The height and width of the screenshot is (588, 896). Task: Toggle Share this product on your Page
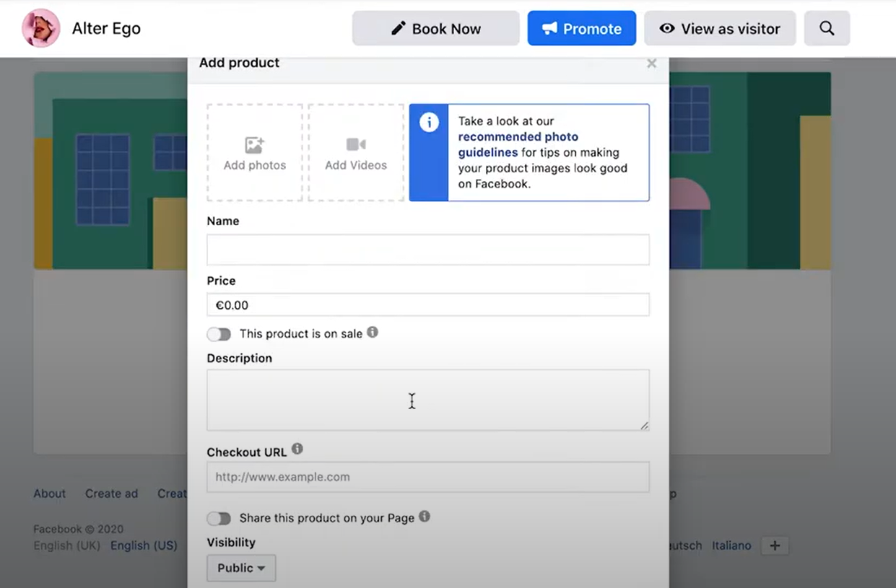tap(219, 518)
